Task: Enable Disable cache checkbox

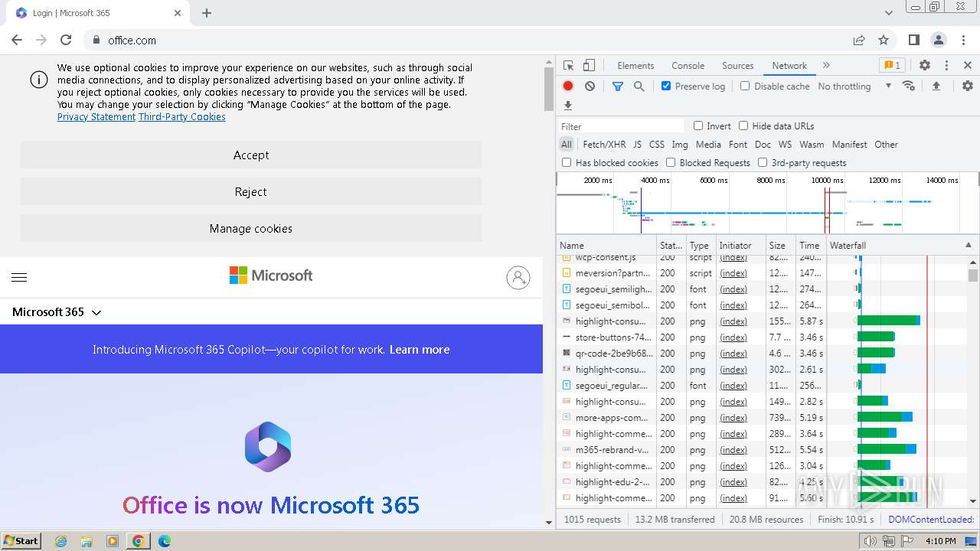Action: [x=745, y=86]
